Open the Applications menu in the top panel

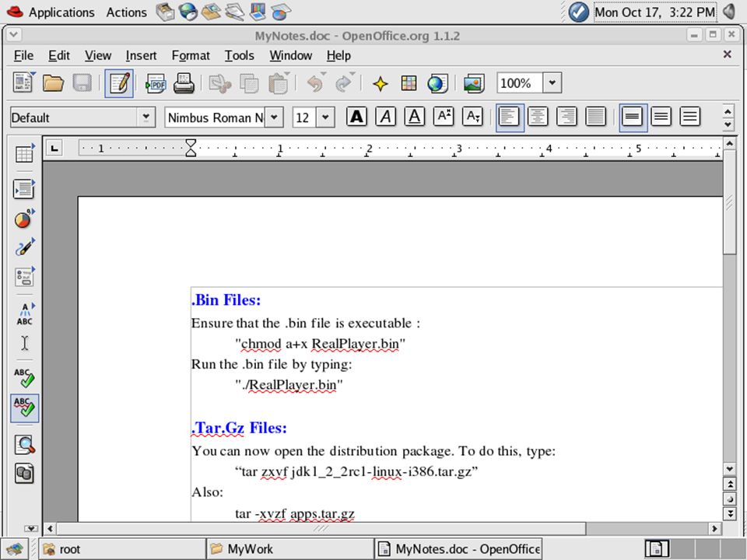click(61, 12)
